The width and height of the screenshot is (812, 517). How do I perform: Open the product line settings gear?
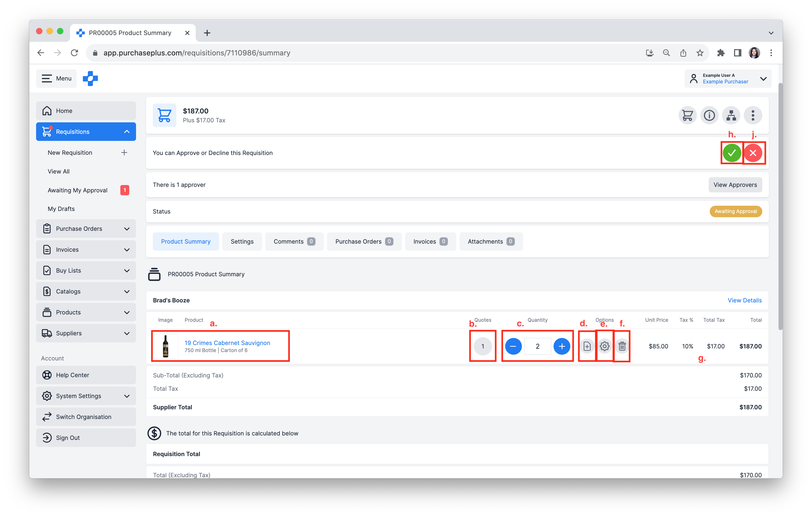coord(604,346)
